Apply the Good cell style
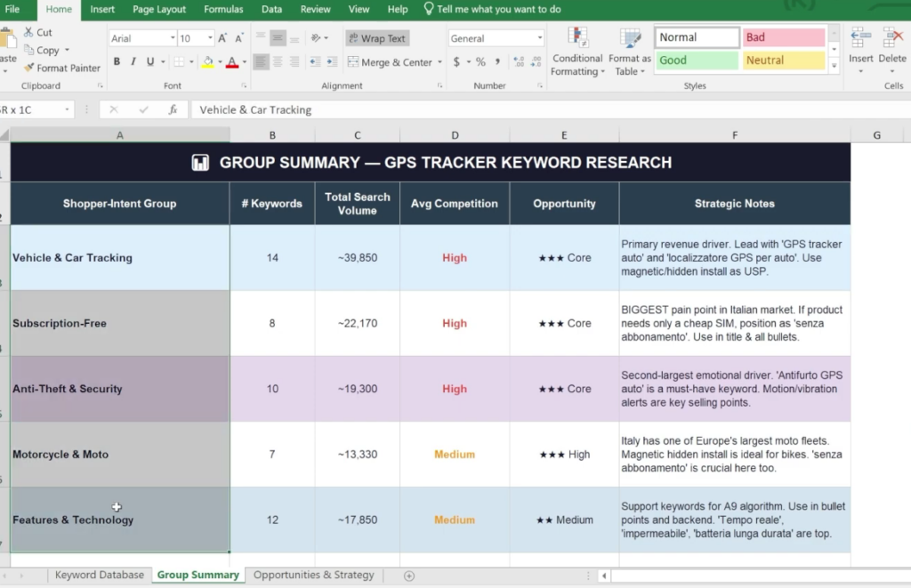This screenshot has height=588, width=911. coord(697,60)
